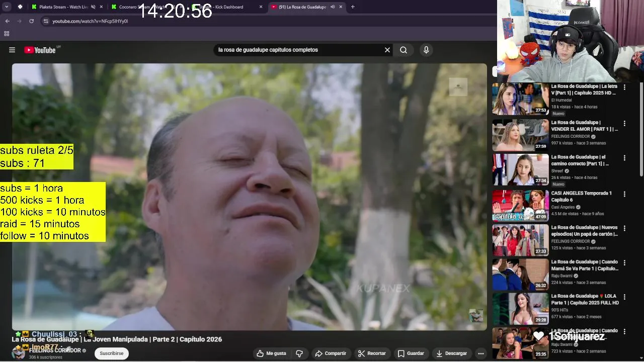Open CASI ANGELES Capitulo 6 thumbnail
This screenshot has width=644, height=362.
tap(520, 206)
